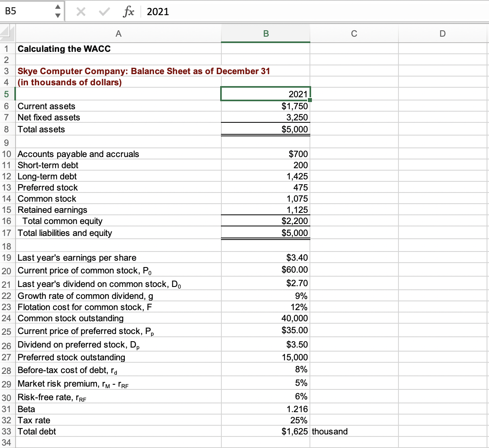
Task: Click the Beta value 1.216 cell
Action: click(265, 409)
